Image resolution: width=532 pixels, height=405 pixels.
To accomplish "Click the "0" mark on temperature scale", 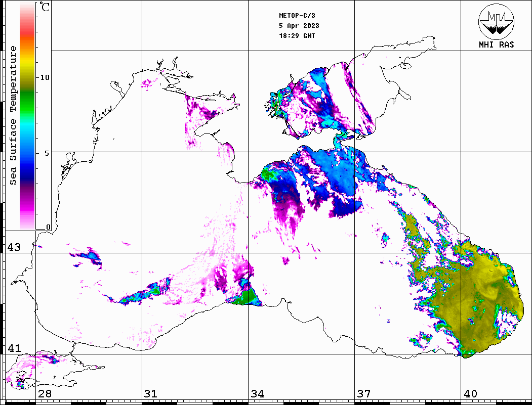I will pyautogui.click(x=48, y=227).
